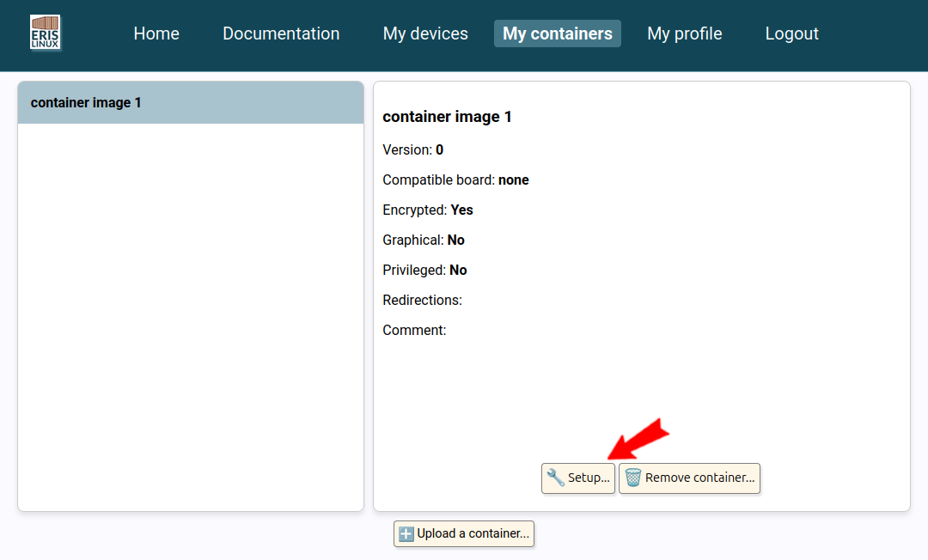Open My devices section

[x=425, y=33]
